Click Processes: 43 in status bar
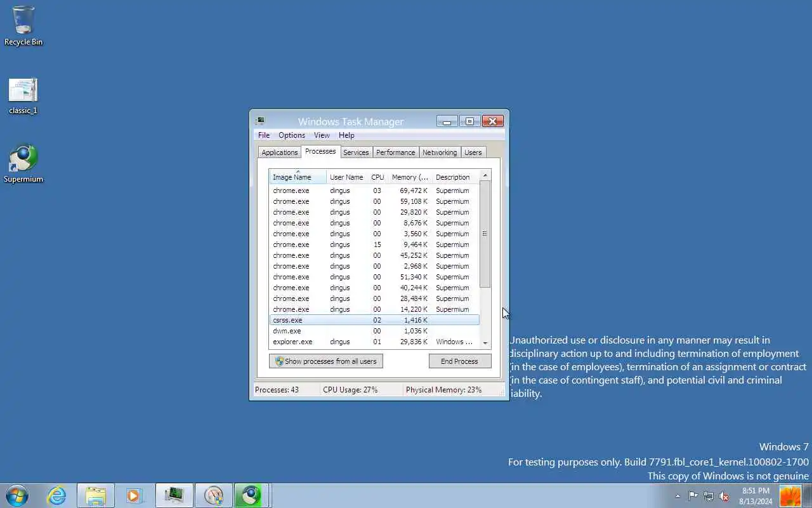 click(x=277, y=390)
